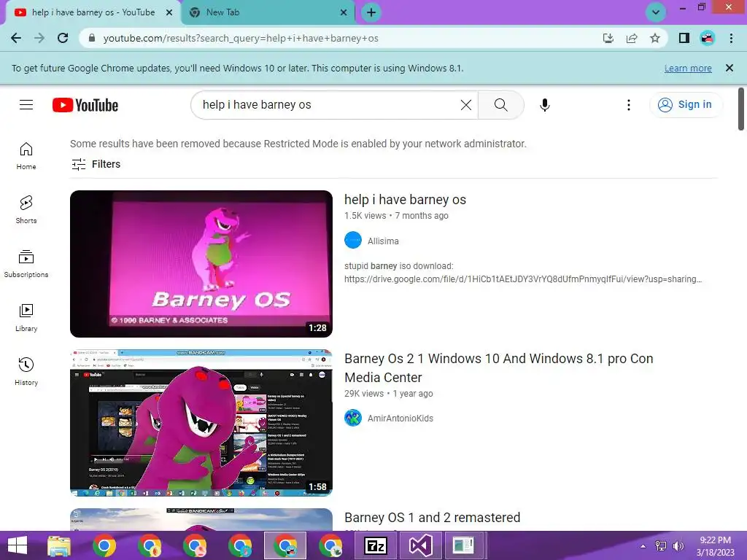Open Visual Studio from the taskbar

coord(421,545)
